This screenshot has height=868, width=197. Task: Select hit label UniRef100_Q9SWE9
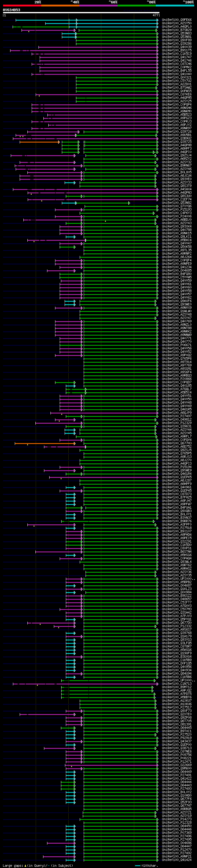[x=177, y=470]
